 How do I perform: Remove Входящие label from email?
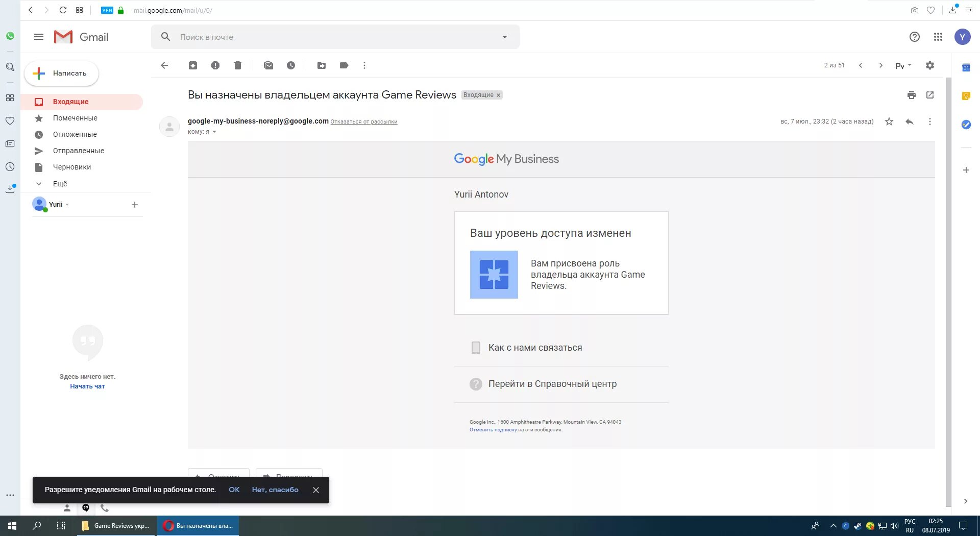pyautogui.click(x=499, y=95)
